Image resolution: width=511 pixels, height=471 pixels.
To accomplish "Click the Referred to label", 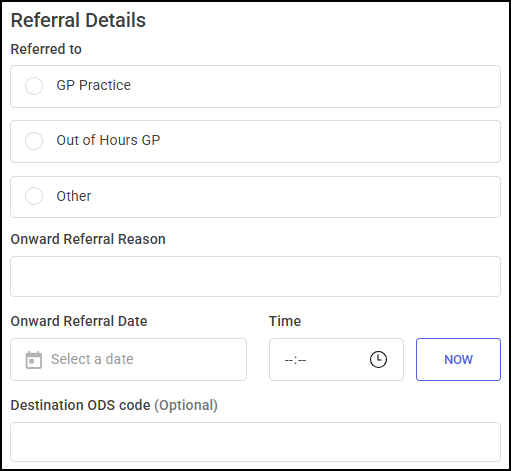I will coord(46,49).
